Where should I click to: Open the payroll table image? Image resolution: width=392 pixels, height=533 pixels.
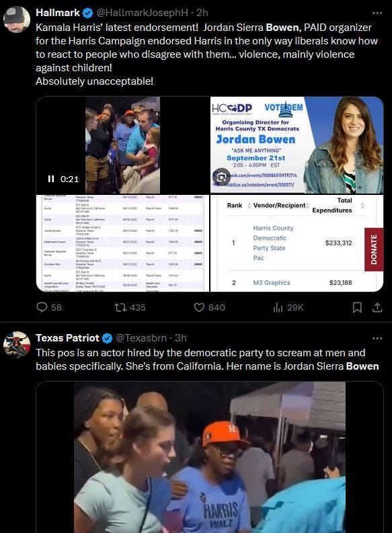click(122, 243)
